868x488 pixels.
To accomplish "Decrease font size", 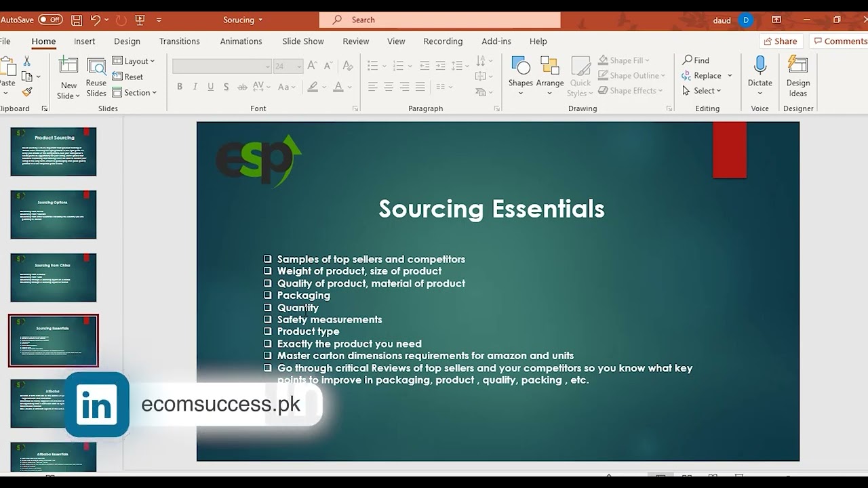I will [328, 66].
